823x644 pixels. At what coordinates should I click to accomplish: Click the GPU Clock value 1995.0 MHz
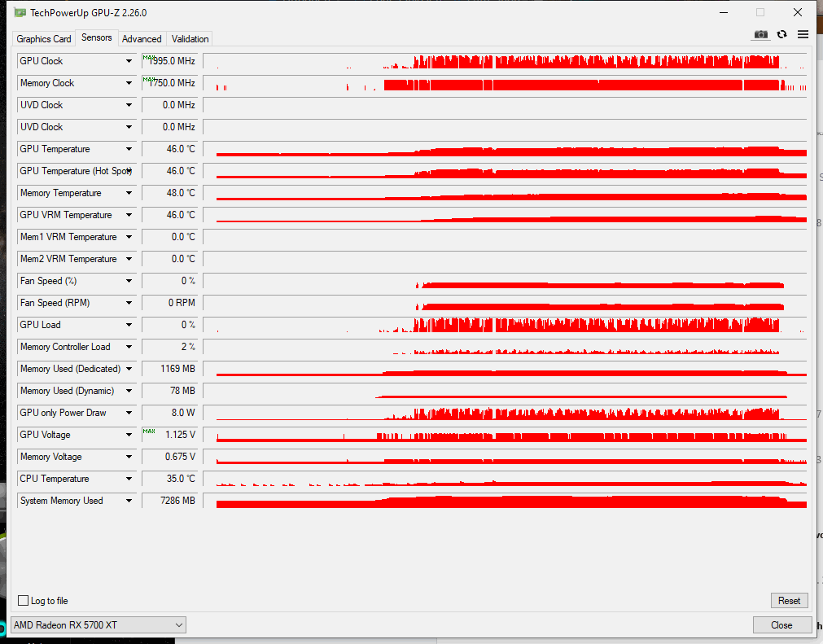click(170, 61)
